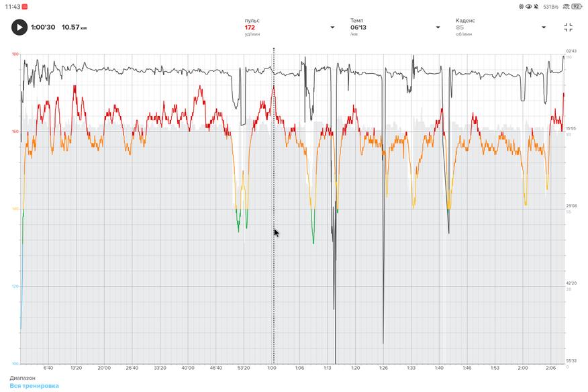Image resolution: width=588 pixels, height=392 pixels.
Task: Click the 13'20 label on time axis
Action: [x=76, y=368]
